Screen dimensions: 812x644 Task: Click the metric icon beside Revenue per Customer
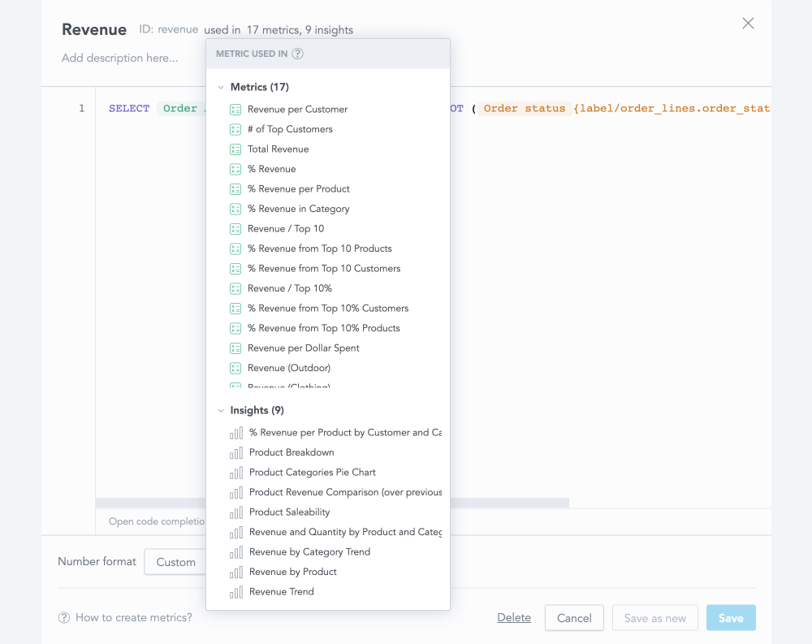coord(235,109)
